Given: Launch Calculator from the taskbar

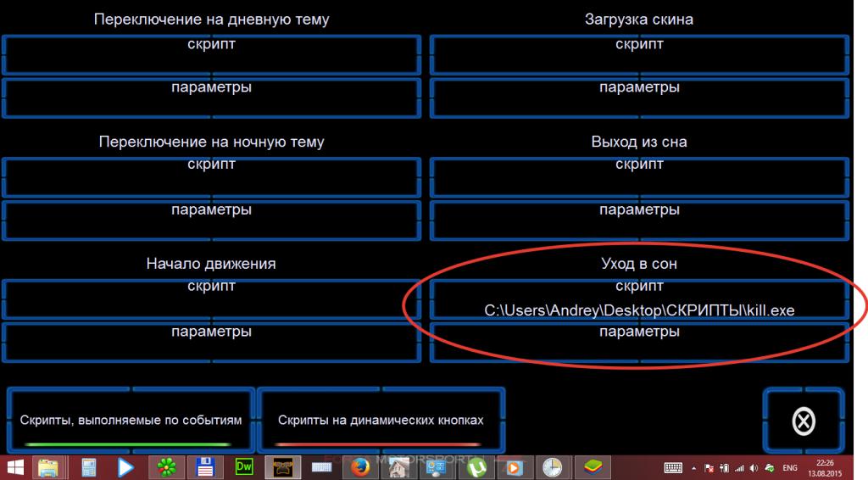Looking at the screenshot, I should point(88,468).
